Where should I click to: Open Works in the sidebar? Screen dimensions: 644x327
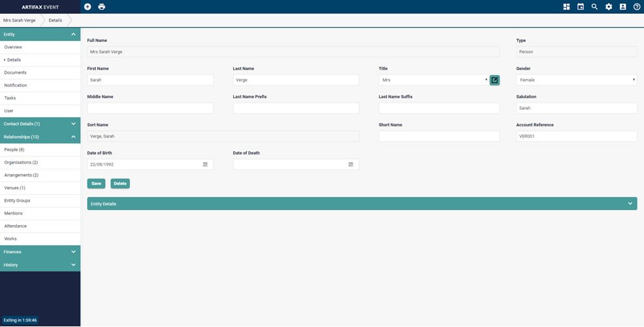point(40,239)
